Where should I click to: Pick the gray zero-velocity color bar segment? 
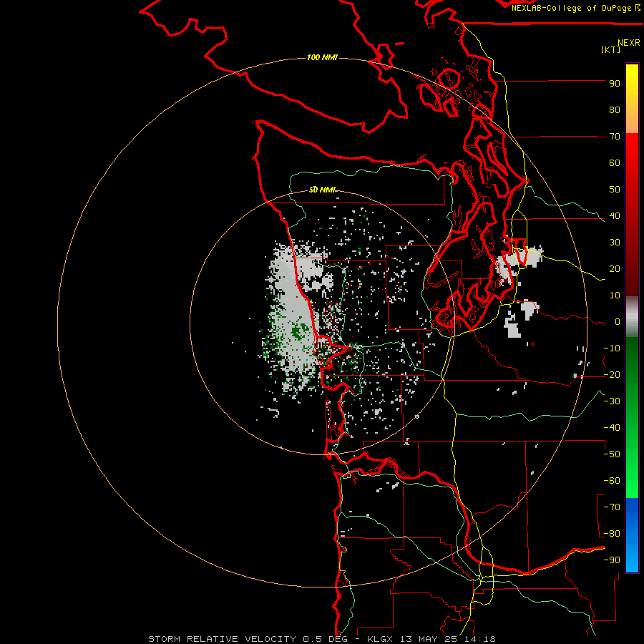click(x=632, y=317)
